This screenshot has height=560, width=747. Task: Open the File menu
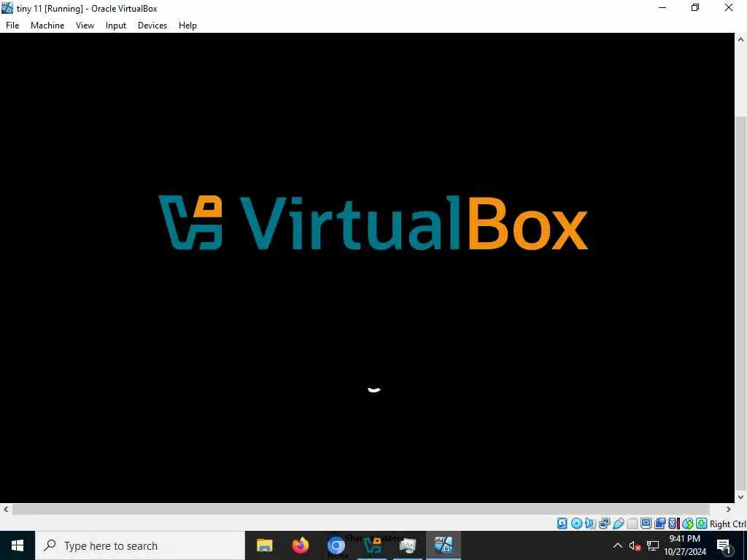(x=12, y=26)
